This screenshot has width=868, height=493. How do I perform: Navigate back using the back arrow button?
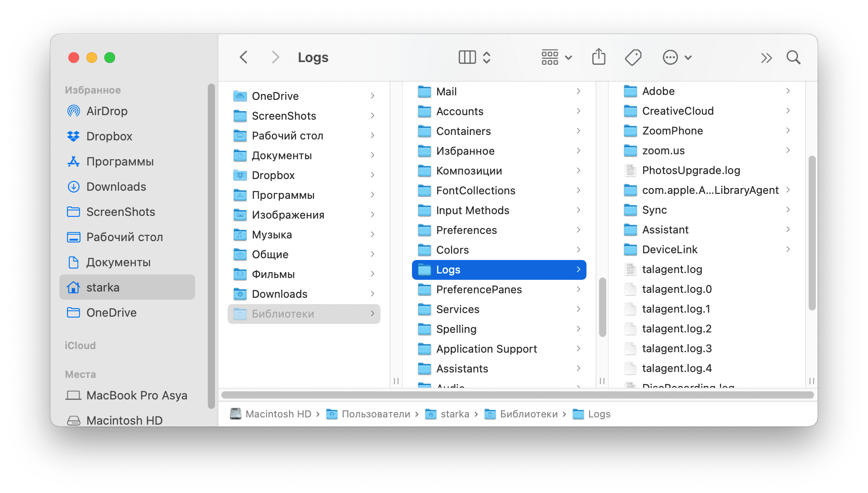pyautogui.click(x=244, y=58)
